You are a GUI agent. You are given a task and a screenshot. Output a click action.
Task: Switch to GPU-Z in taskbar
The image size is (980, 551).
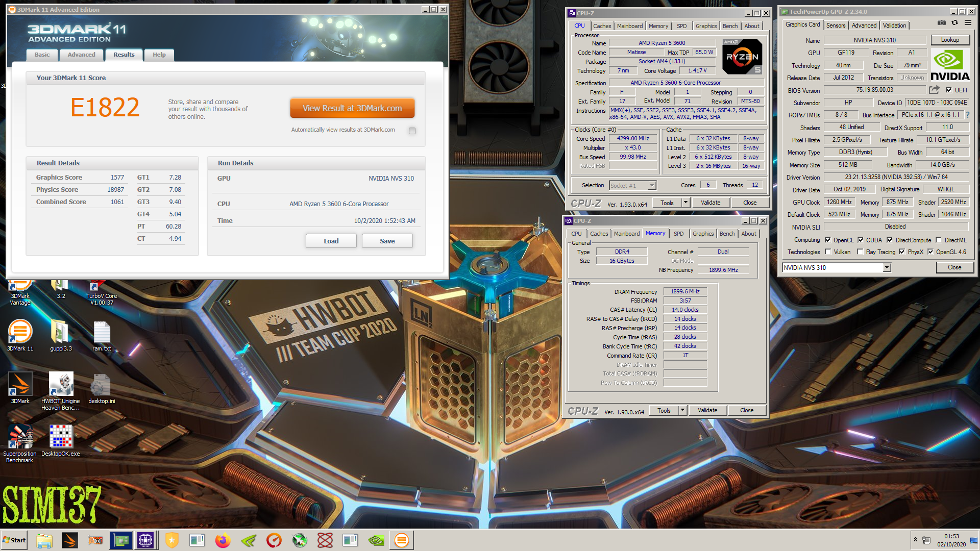pyautogui.click(x=121, y=540)
